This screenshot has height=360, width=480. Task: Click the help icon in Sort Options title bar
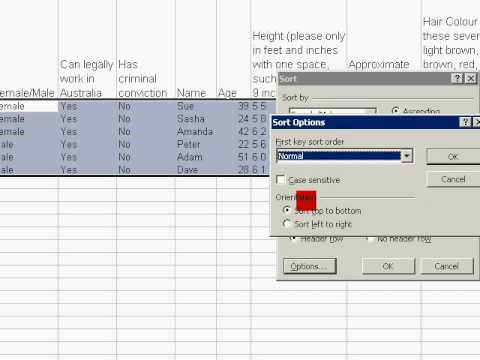(465, 122)
